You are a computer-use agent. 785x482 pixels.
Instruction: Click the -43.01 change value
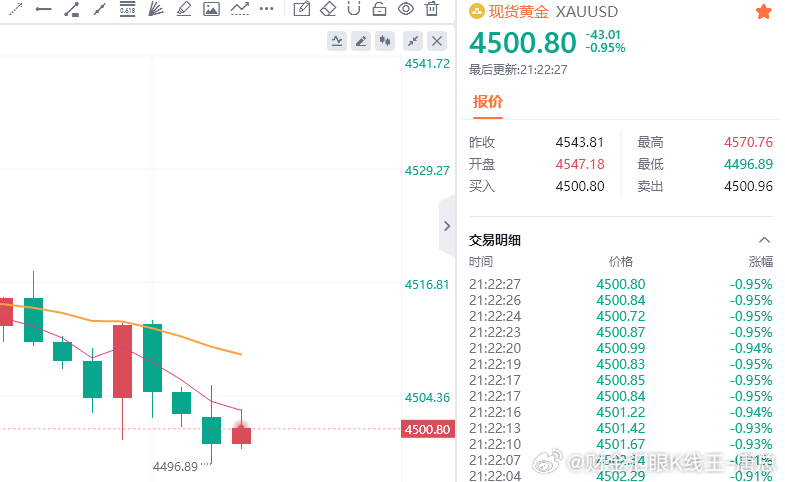(x=603, y=35)
